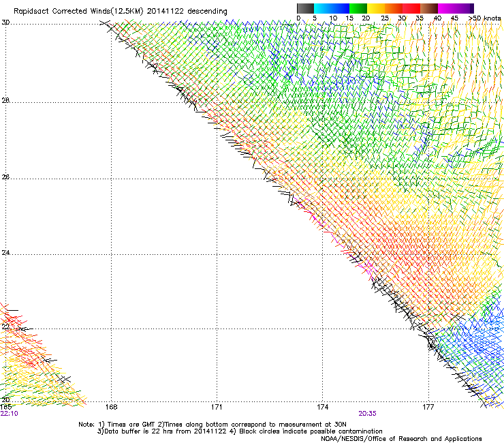Click the '10' legend scale label
The width and height of the screenshot is (504, 443).
click(x=333, y=18)
